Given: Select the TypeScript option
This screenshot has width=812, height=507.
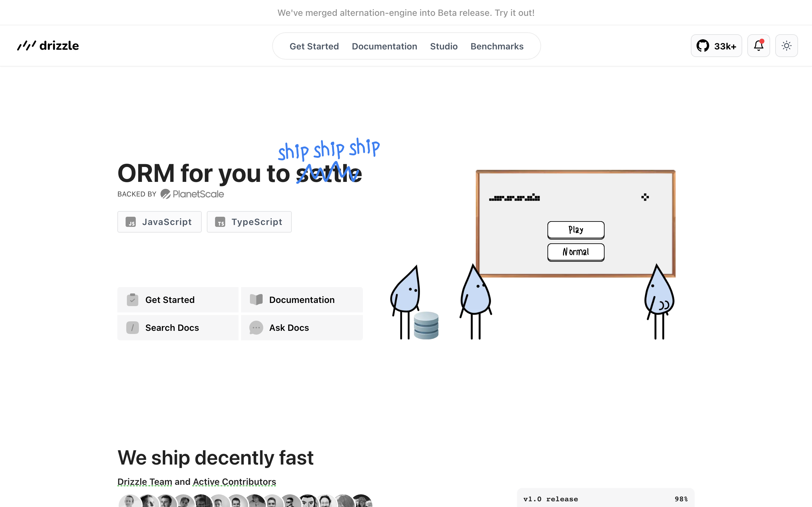Looking at the screenshot, I should (249, 222).
